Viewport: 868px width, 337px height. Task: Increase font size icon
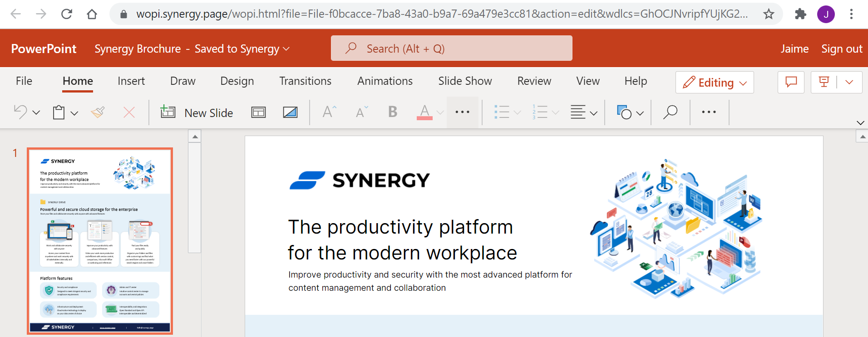[x=329, y=112]
